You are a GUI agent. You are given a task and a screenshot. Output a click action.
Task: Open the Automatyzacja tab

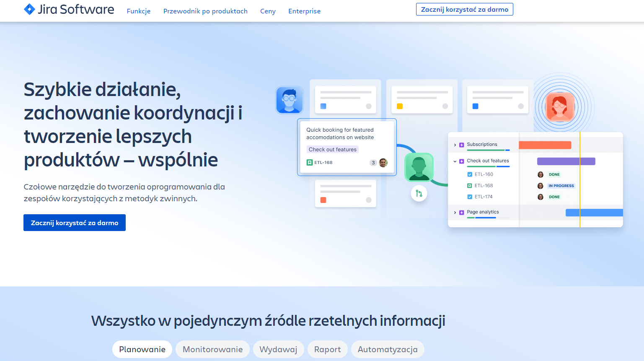tap(388, 349)
